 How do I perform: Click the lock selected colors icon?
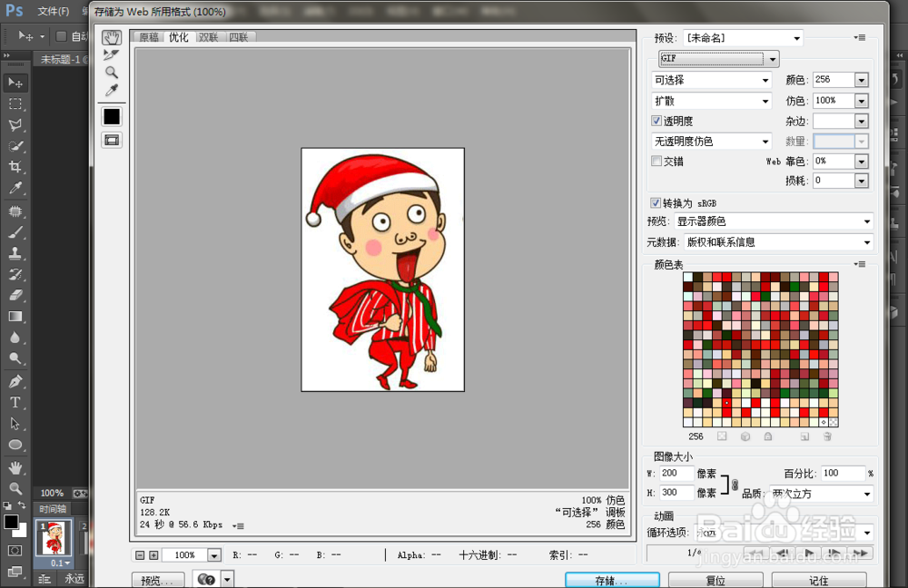click(x=768, y=436)
